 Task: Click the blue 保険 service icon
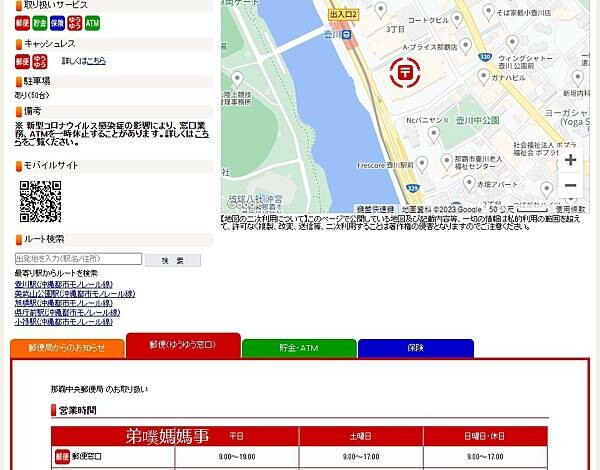[x=57, y=22]
